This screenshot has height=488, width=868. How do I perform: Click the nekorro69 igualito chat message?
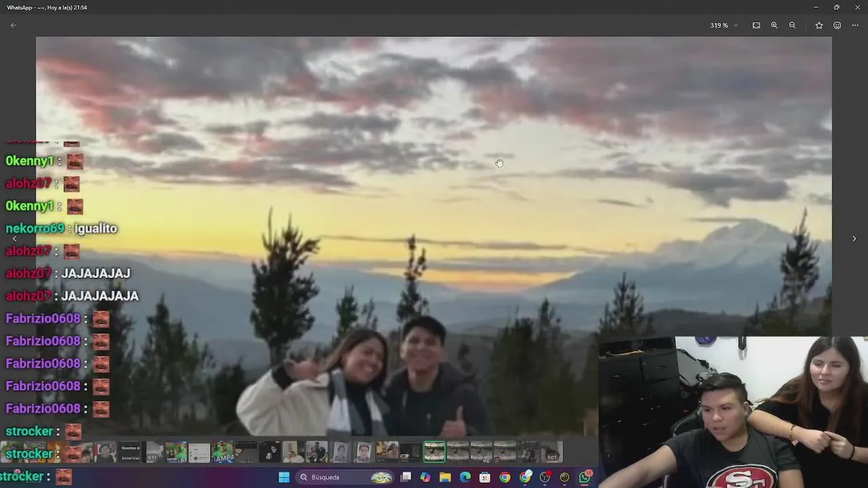click(62, 228)
